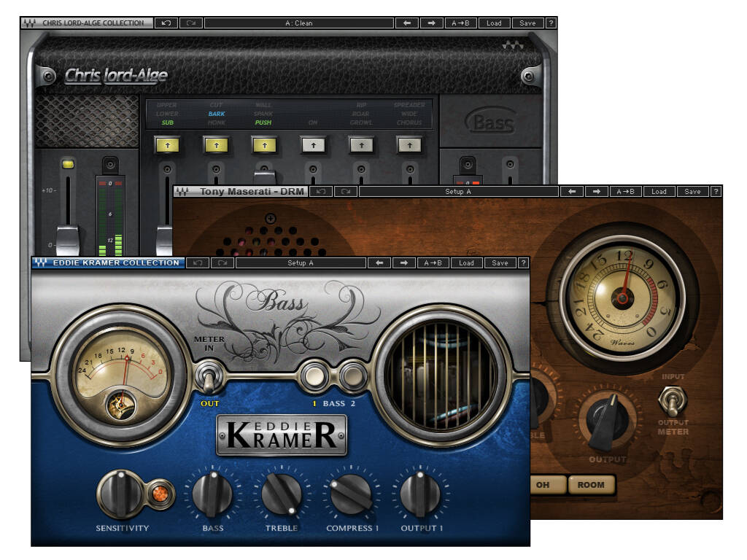Click undo in the Tony Maserati DRM window
This screenshot has height=560, width=747.
(321, 192)
